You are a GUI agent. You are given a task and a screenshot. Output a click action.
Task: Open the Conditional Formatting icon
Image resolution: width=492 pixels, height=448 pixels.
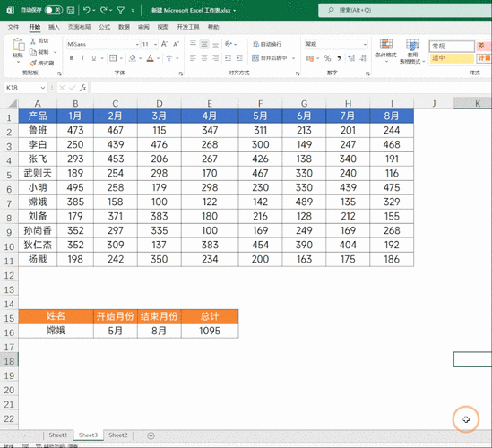386,45
